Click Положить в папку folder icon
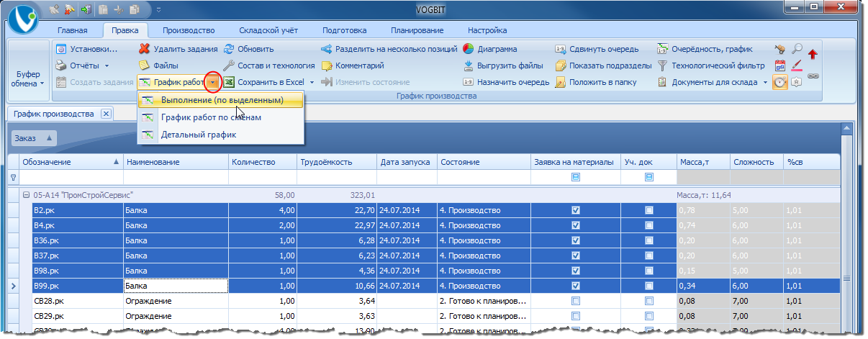 point(561,82)
